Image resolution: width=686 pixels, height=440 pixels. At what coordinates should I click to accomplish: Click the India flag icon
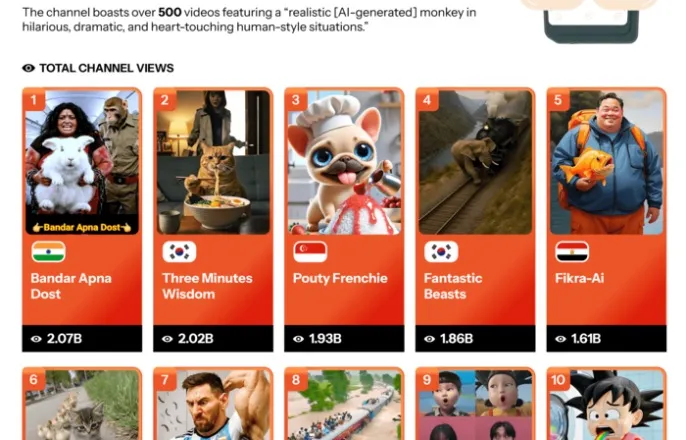tap(49, 251)
